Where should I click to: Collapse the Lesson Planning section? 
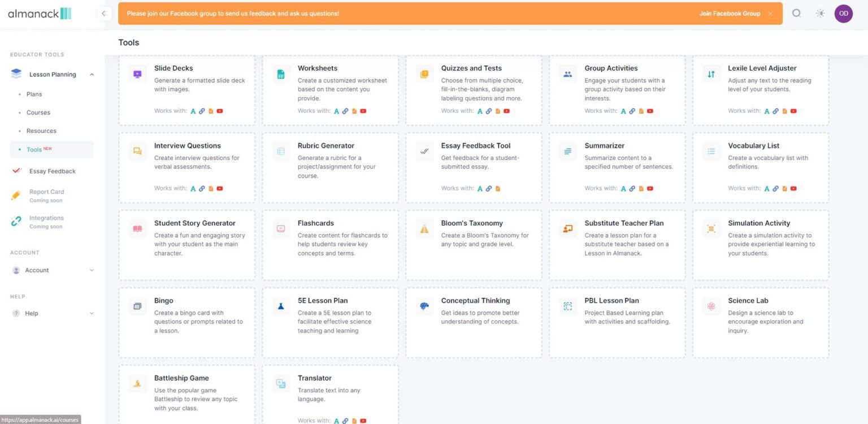92,74
